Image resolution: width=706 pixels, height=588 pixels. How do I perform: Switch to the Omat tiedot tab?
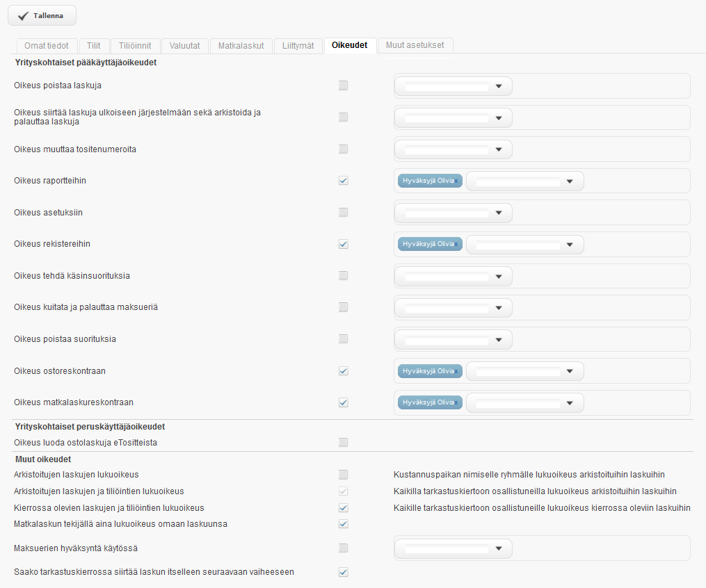(46, 46)
